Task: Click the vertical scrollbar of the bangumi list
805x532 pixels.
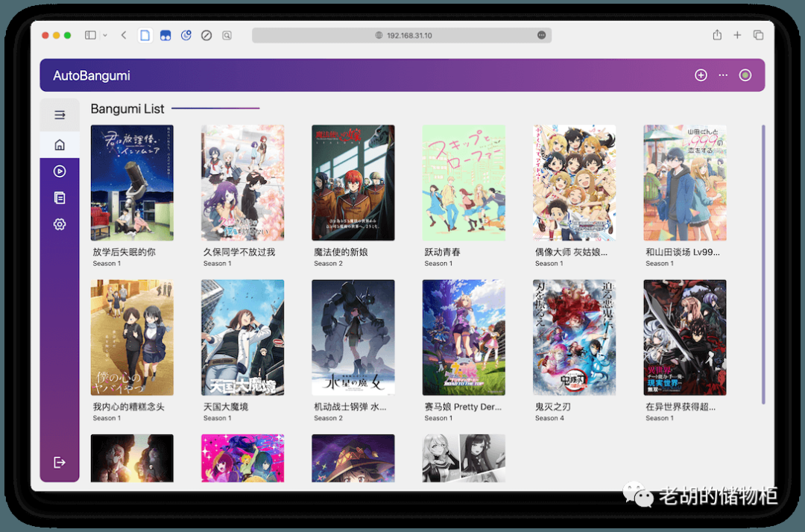Action: point(763,265)
